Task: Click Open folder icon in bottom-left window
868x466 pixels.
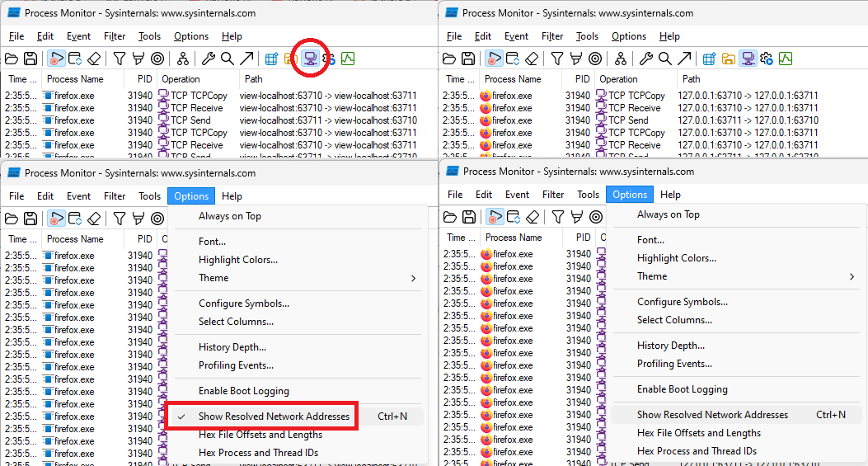Action: click(12, 219)
